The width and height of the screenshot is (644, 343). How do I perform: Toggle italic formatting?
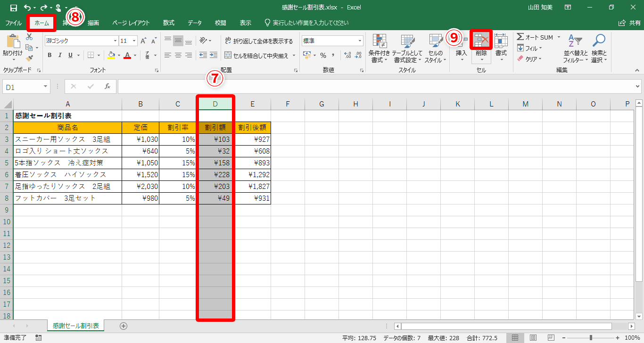click(x=60, y=55)
